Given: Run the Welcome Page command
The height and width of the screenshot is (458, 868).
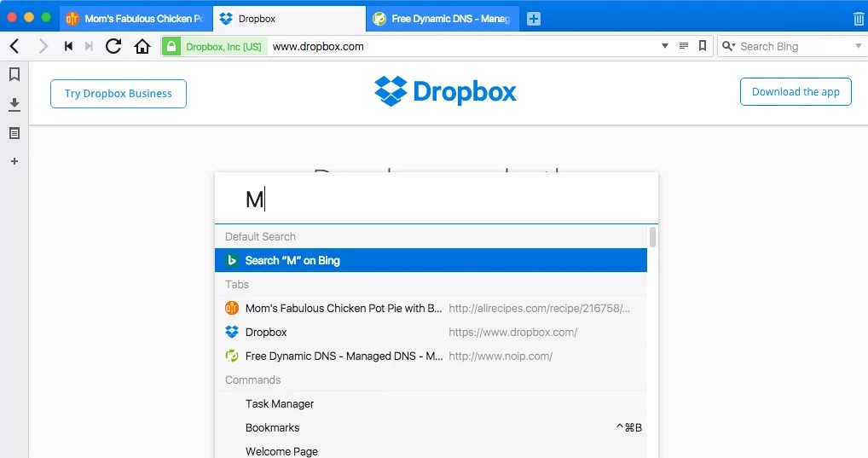Looking at the screenshot, I should point(431,449).
